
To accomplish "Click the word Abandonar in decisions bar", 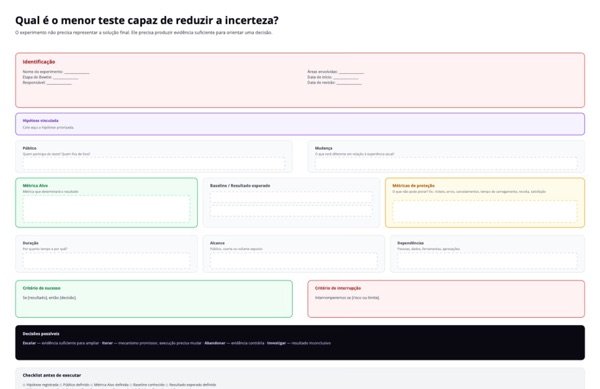I will click(215, 343).
